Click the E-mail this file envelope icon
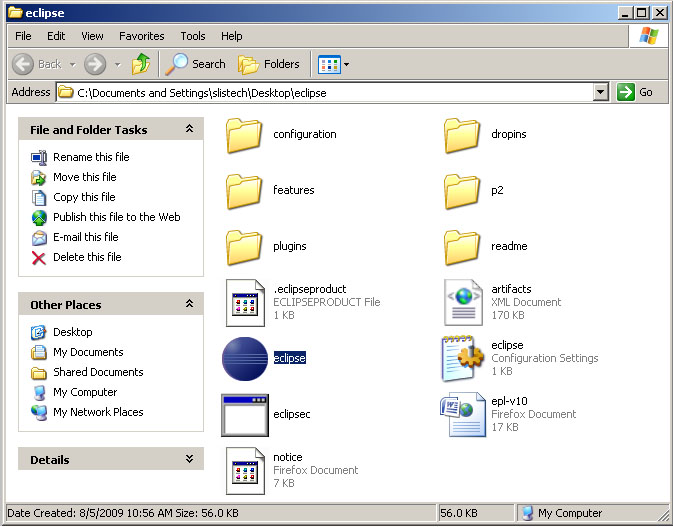673x527 pixels. (39, 238)
